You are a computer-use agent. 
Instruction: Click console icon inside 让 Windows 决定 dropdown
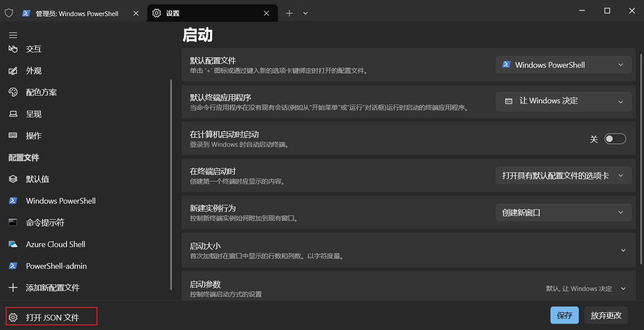click(508, 101)
